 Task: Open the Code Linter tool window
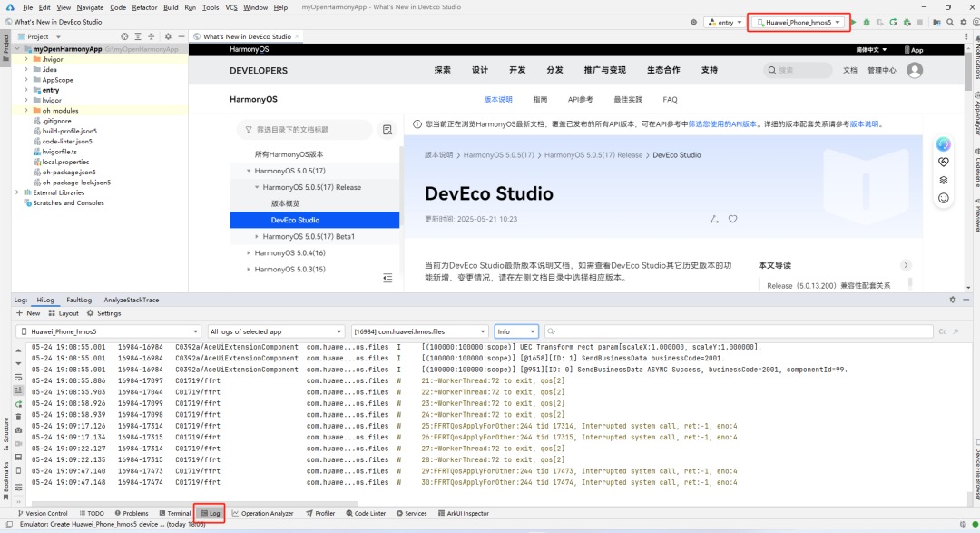[366, 514]
